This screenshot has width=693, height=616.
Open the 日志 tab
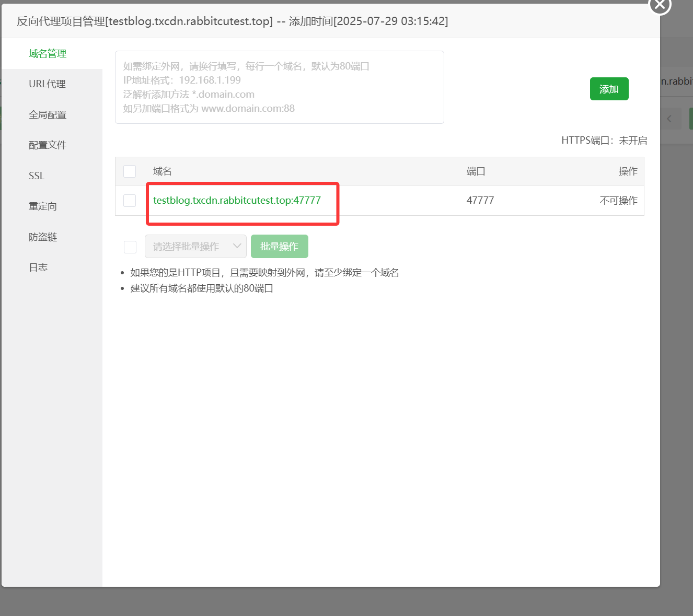click(38, 268)
